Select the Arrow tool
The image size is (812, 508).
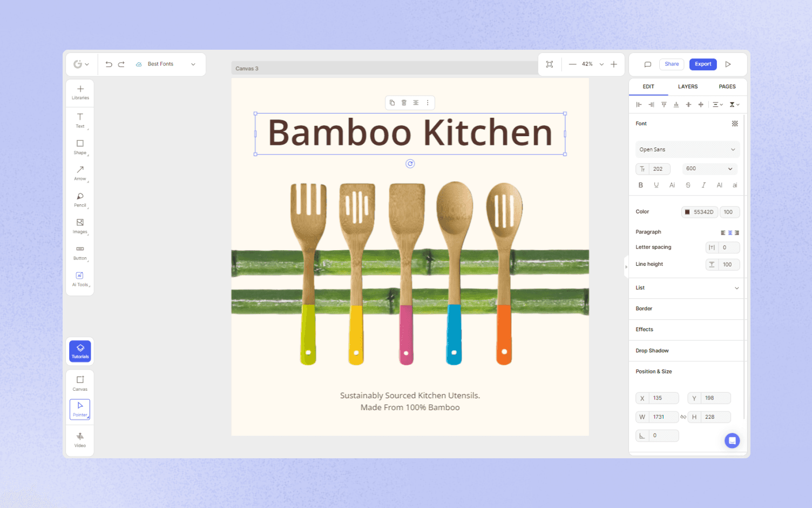(80, 173)
